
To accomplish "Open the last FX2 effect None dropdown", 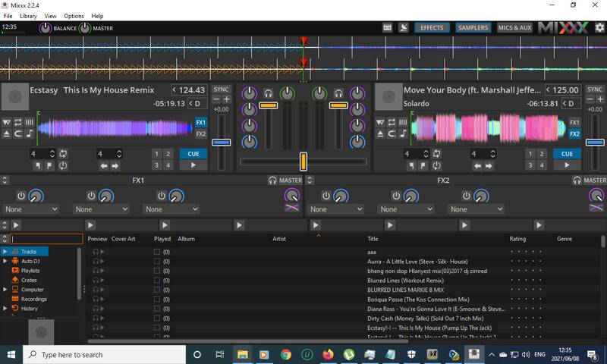I will [x=474, y=209].
